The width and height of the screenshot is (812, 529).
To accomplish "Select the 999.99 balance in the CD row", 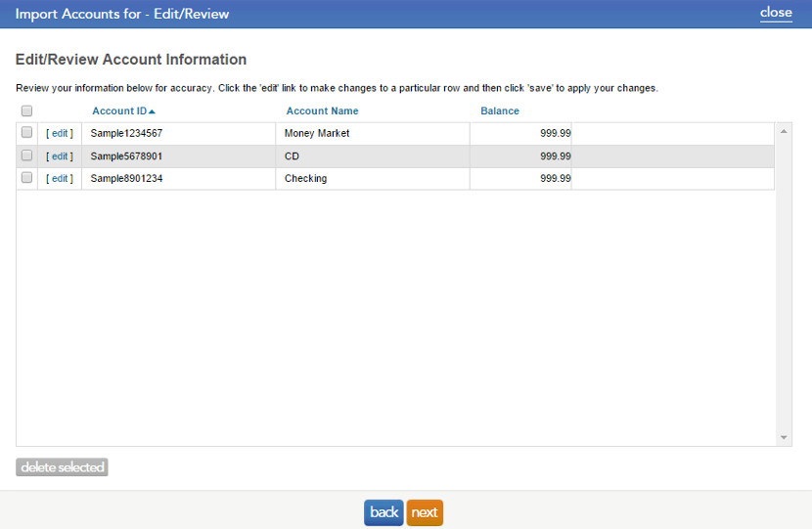I will pos(521,156).
